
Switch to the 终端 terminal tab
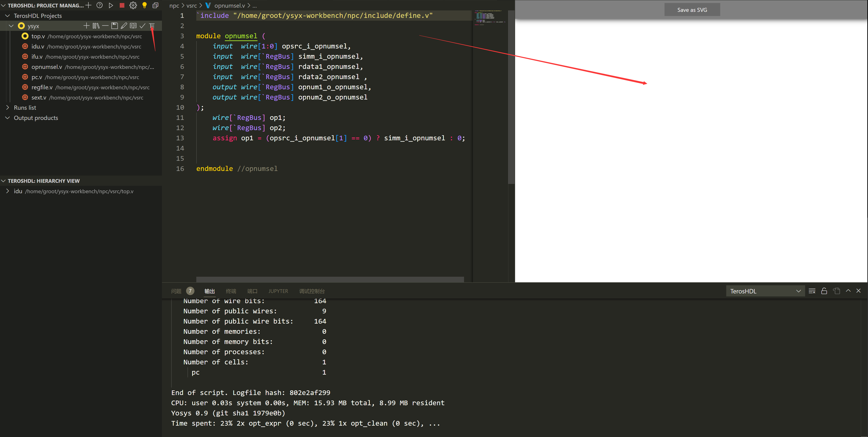pos(231,291)
